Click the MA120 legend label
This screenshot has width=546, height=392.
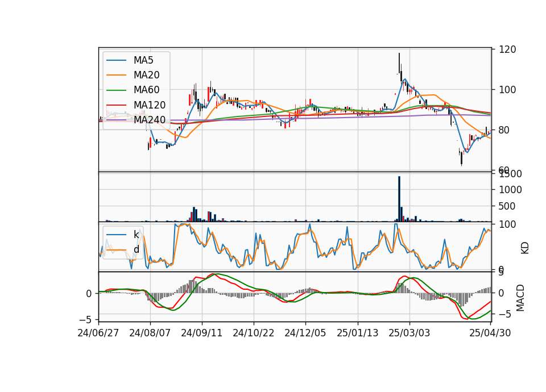[150, 105]
